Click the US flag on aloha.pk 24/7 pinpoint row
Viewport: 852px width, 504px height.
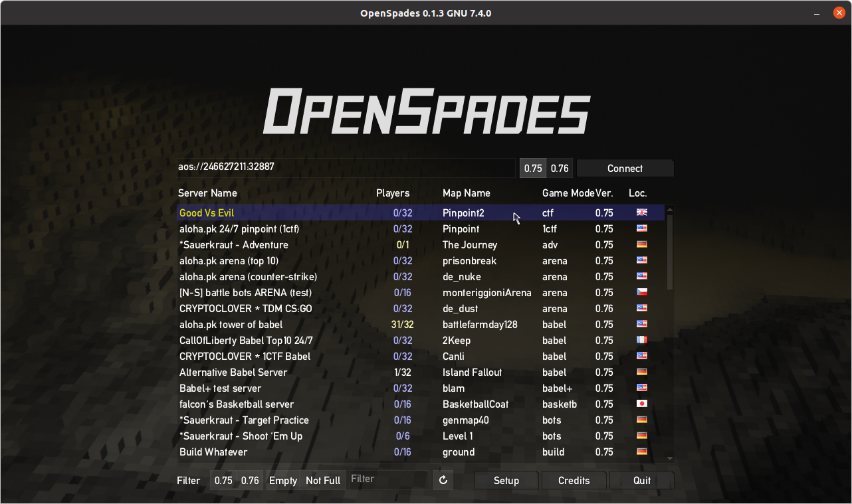[641, 228]
